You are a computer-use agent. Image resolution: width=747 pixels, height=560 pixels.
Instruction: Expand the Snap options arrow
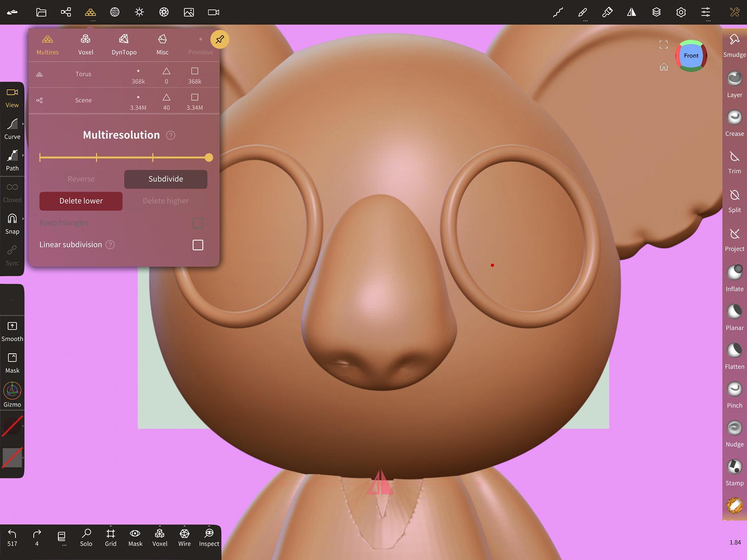pos(23,219)
